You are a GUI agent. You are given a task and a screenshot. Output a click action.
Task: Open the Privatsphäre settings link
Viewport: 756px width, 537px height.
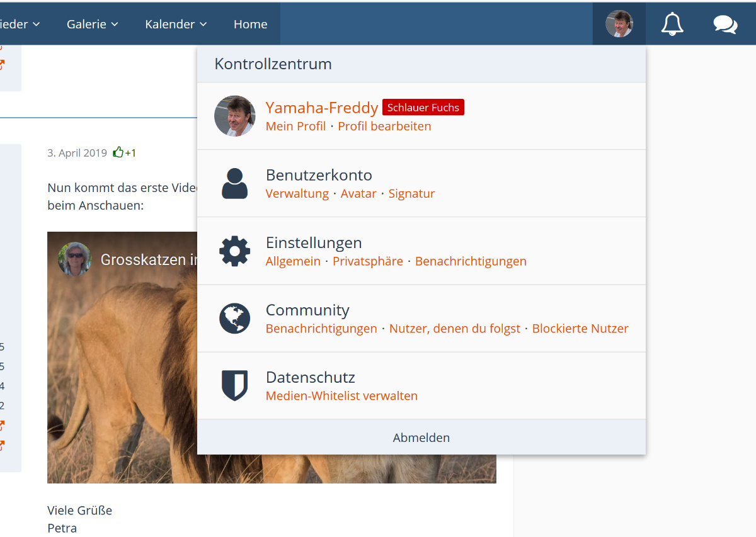367,261
